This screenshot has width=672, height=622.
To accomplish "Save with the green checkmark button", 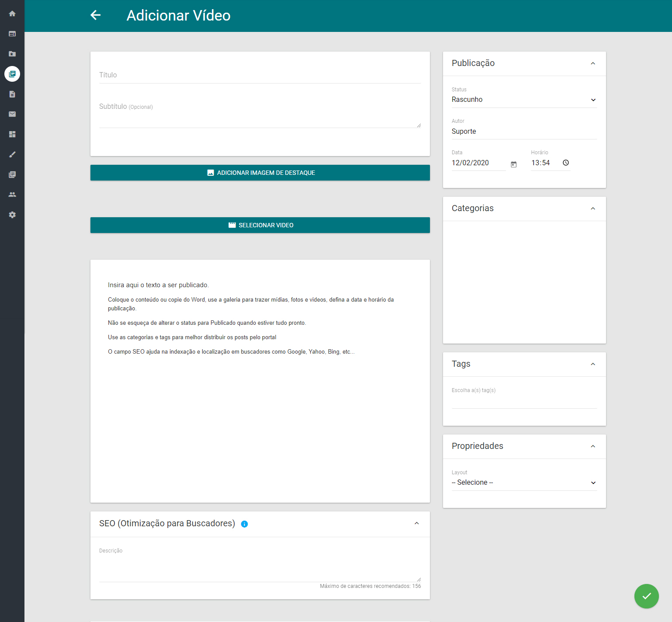I will (x=647, y=596).
